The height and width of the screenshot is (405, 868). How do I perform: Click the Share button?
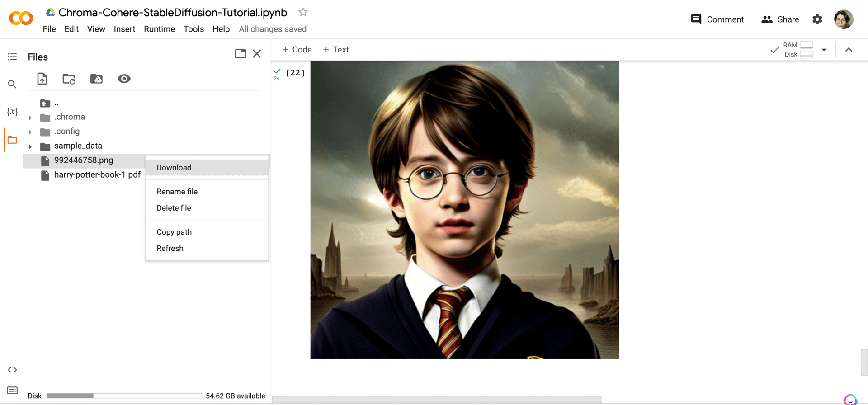click(780, 19)
